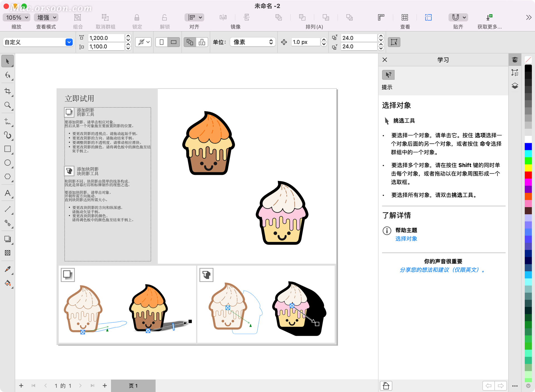Select the Rectangle tool
Screen dimensions: 535x392
point(8,149)
